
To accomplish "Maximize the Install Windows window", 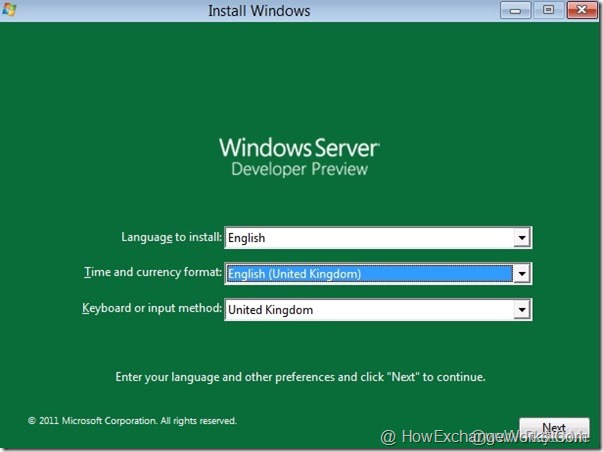I will 548,10.
